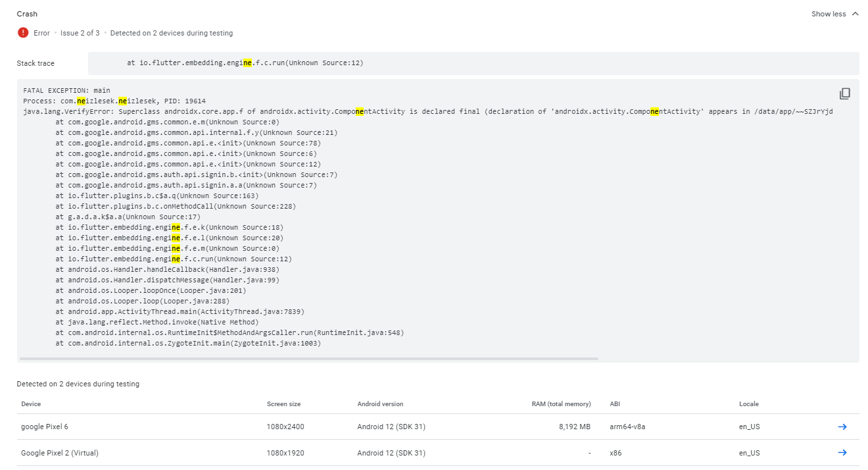Click the Screen size column header
Screen dimensions: 868x470
click(x=283, y=404)
